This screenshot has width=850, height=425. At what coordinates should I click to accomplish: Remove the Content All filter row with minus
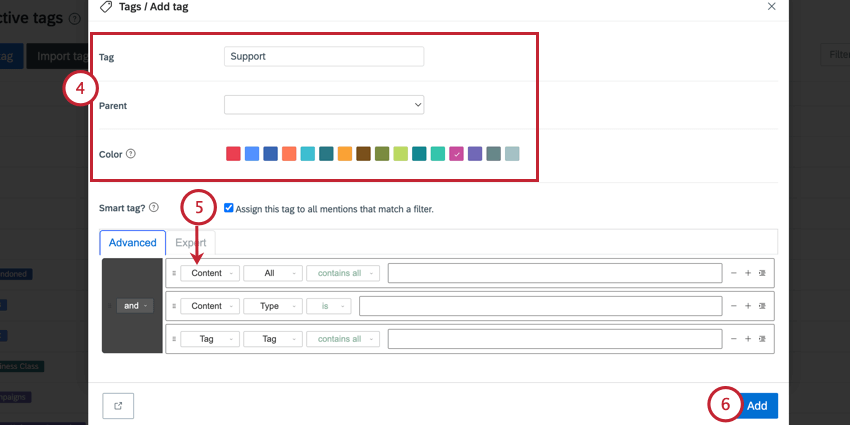pos(733,273)
